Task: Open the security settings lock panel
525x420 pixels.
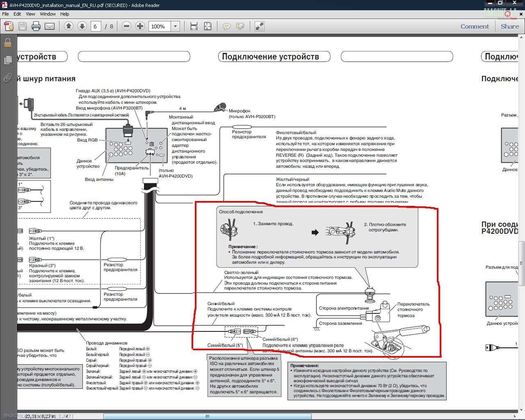Action: click(7, 43)
